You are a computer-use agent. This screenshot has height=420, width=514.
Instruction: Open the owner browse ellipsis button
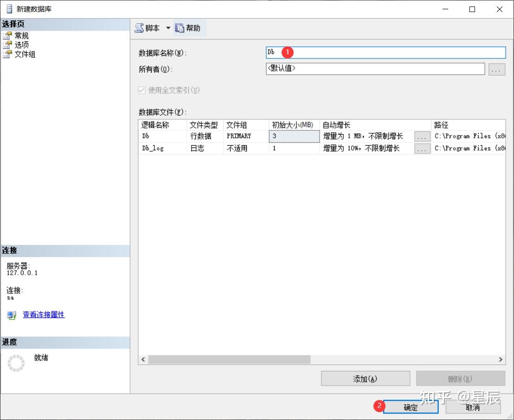coord(497,69)
